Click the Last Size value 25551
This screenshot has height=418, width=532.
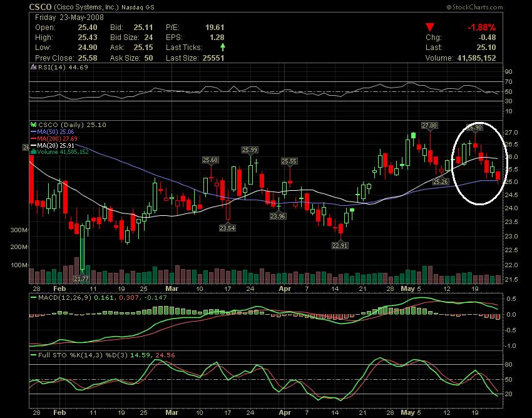(213, 58)
